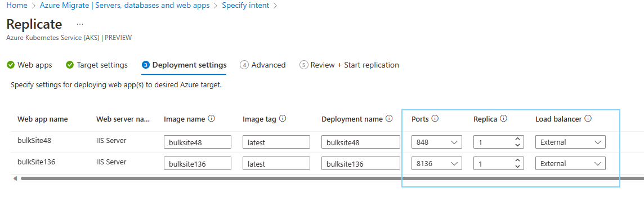
Task: Edit image name field for bulkSite48
Action: click(198, 142)
